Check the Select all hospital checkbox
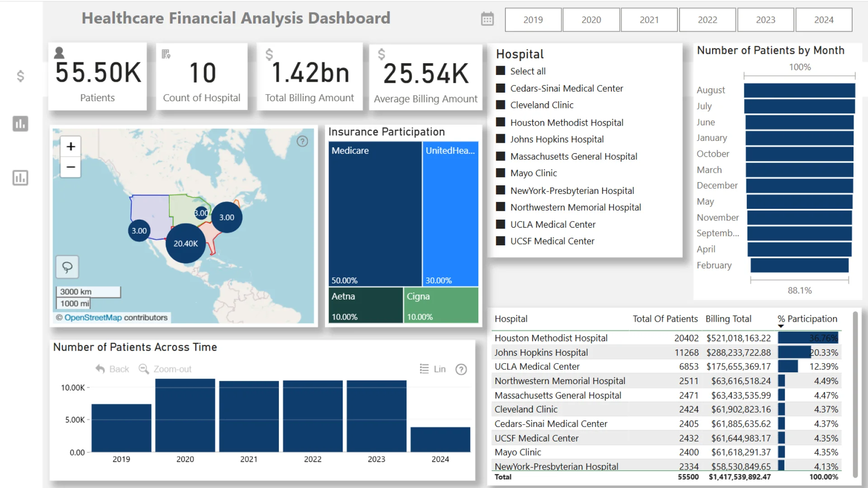The image size is (868, 488). pos(500,71)
